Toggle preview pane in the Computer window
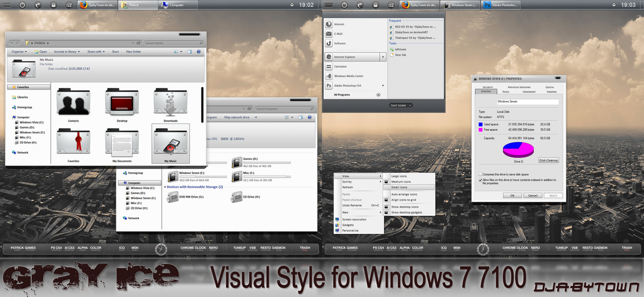Screen dimensions: 644x297 (x=301, y=117)
